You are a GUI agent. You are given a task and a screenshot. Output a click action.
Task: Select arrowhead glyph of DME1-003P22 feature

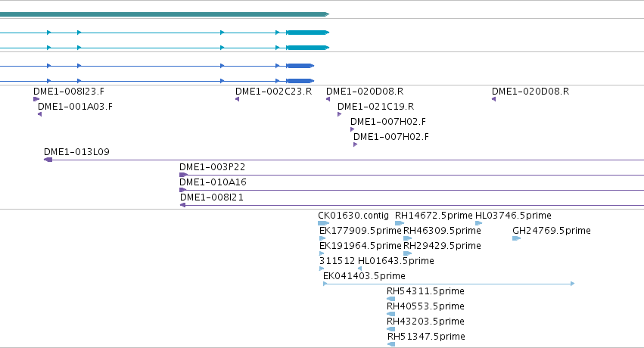coord(184,175)
